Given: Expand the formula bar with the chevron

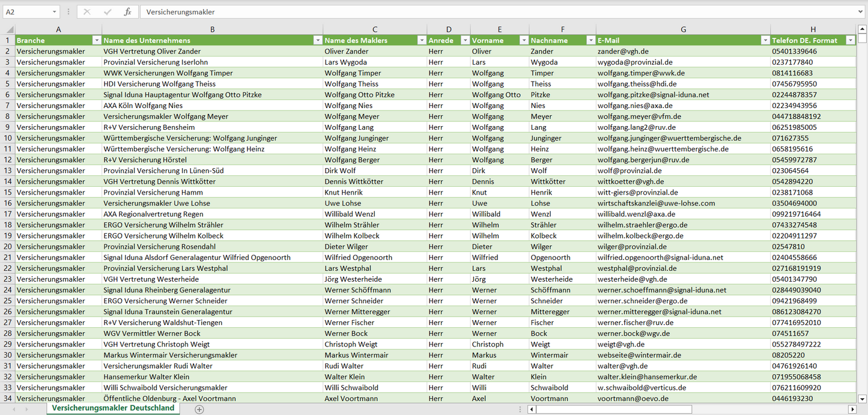Looking at the screenshot, I should point(861,12).
